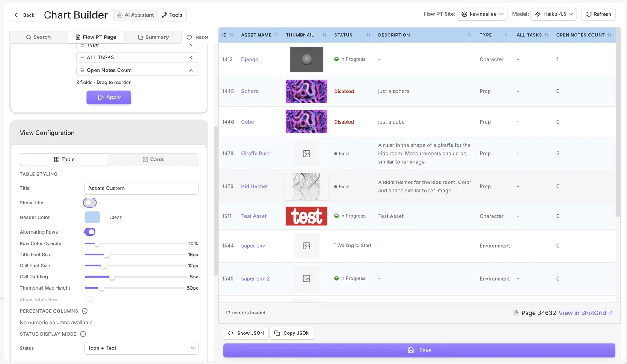The width and height of the screenshot is (627, 364).
Task: Toggle the Show Totals Row switch
Action: 89,299
